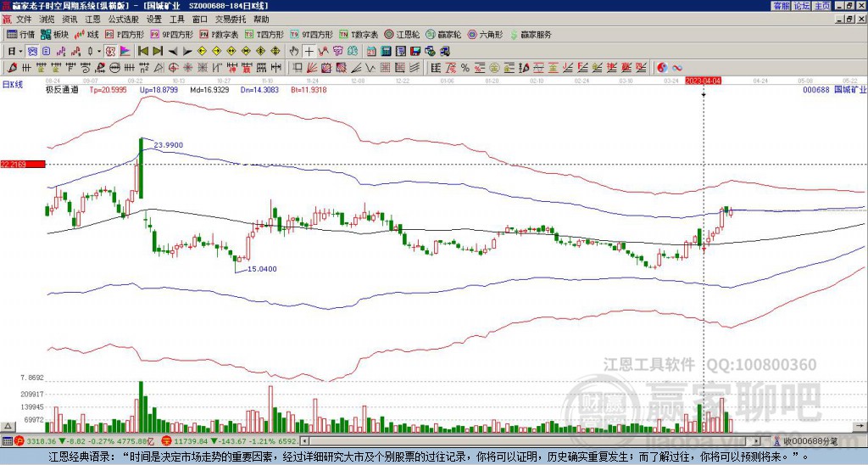Click the 23.9900 high price label
This screenshot has width=868, height=465.
pos(169,145)
